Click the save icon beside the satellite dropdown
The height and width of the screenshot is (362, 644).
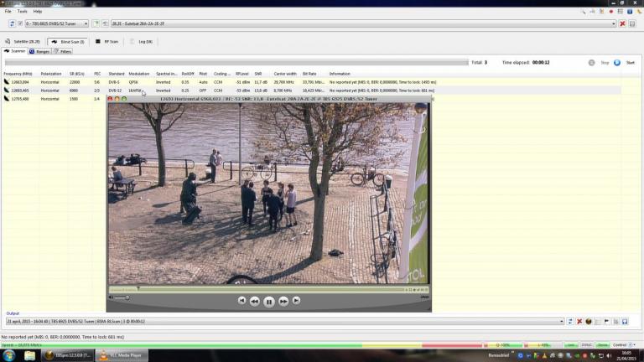pos(632,23)
